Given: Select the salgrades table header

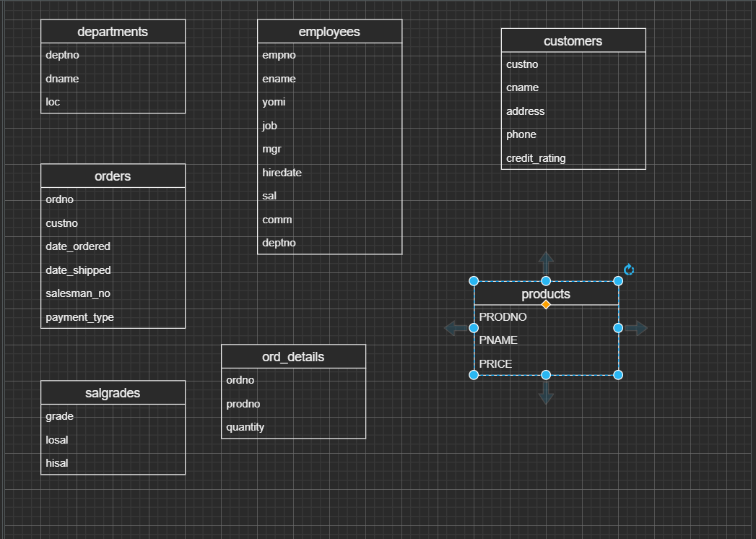Looking at the screenshot, I should pyautogui.click(x=113, y=392).
